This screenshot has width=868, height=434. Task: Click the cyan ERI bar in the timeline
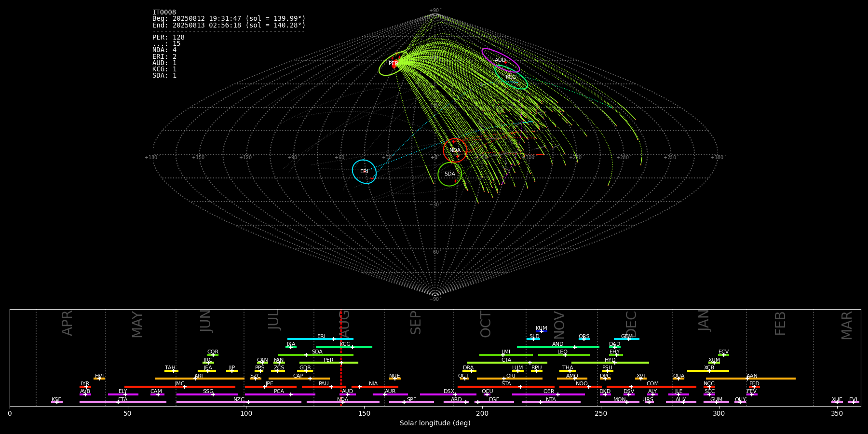pyautogui.click(x=320, y=339)
